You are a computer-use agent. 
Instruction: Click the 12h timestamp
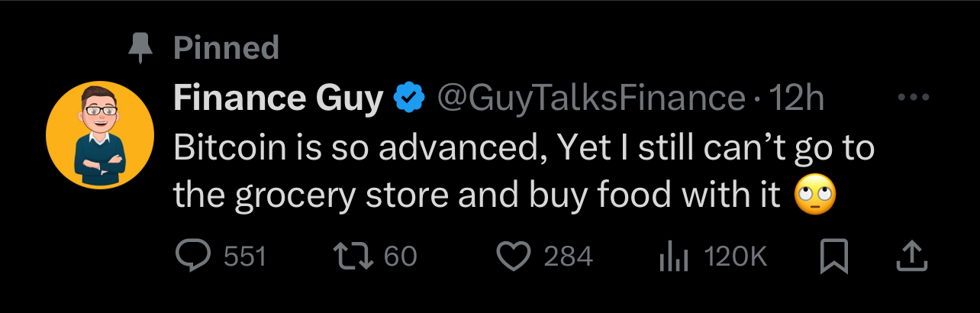point(796,98)
